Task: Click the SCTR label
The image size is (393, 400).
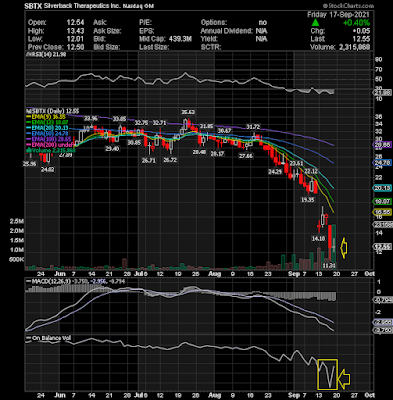Action: click(x=211, y=47)
